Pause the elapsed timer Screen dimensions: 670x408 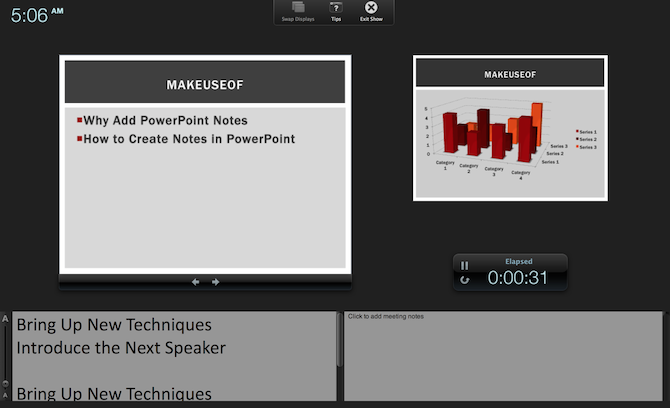(464, 266)
